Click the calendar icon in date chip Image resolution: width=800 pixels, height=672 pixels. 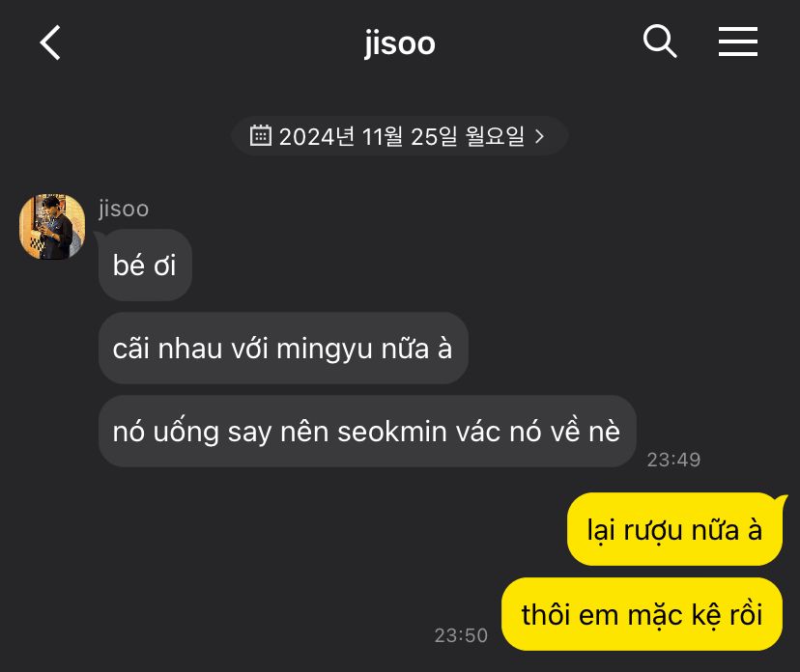pos(260,135)
